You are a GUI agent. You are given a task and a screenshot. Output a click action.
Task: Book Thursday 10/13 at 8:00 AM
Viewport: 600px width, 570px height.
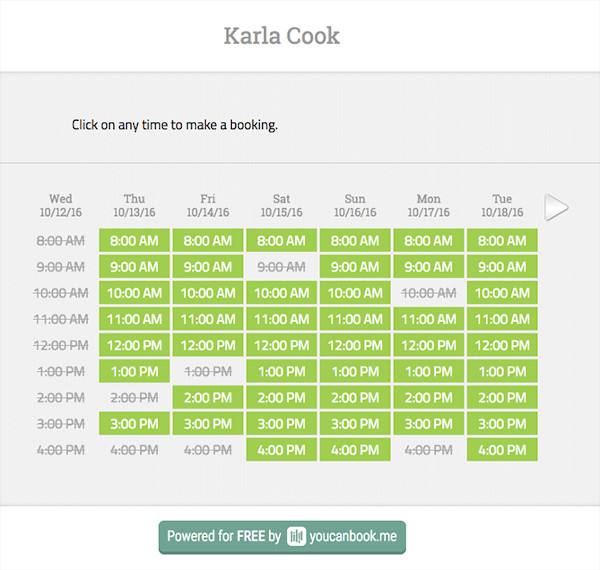coord(134,241)
